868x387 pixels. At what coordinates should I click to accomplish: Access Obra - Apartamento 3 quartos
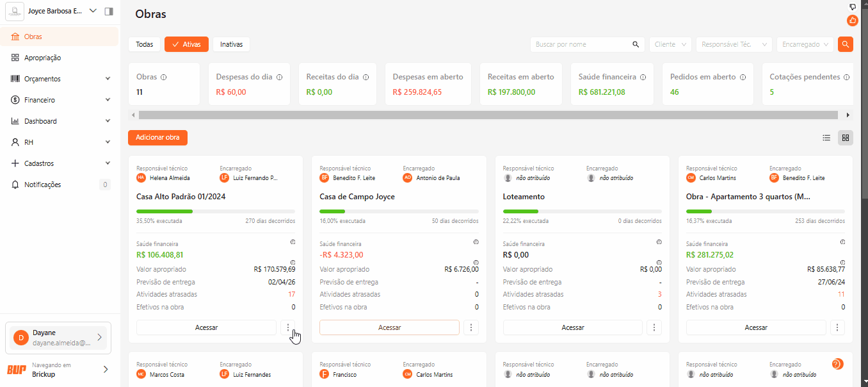(756, 327)
